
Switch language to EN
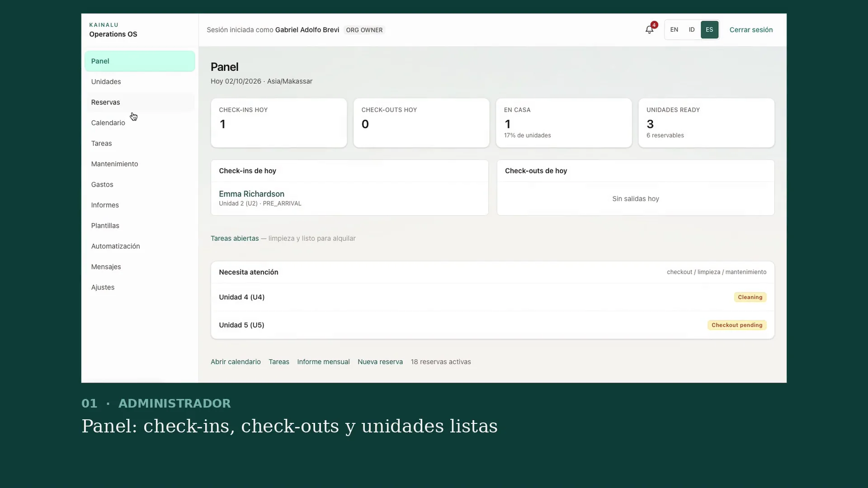674,30
